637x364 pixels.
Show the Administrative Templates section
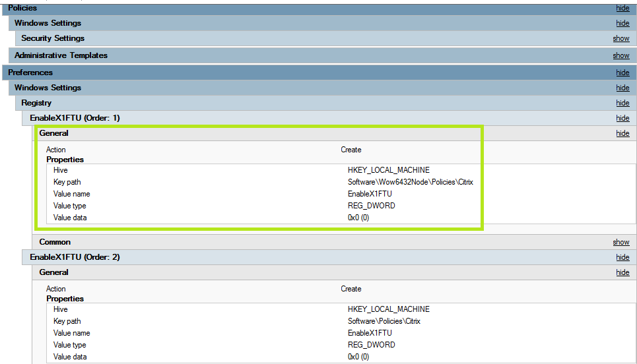tap(620, 55)
